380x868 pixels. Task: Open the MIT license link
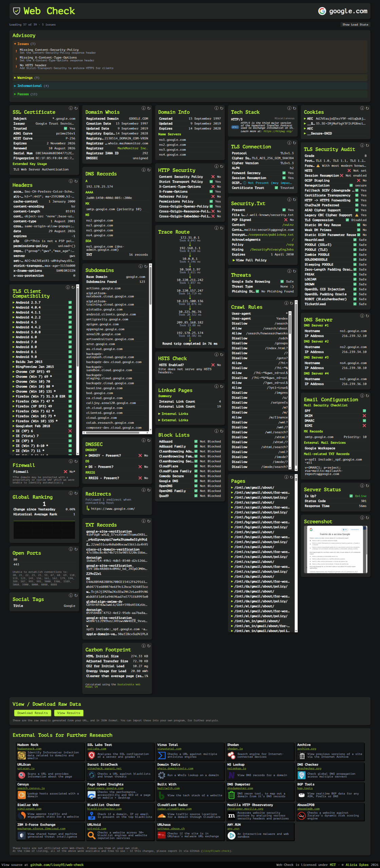pos(333,865)
